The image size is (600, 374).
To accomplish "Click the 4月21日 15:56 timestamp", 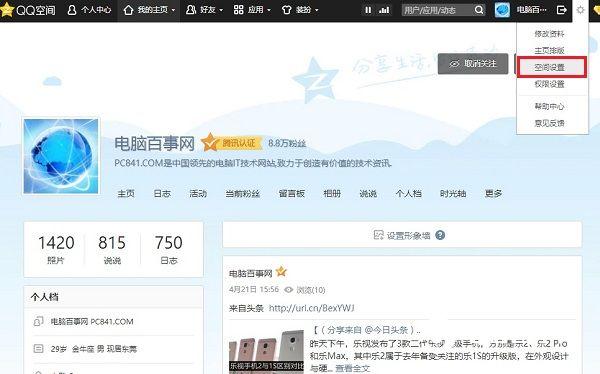I will click(x=254, y=290).
